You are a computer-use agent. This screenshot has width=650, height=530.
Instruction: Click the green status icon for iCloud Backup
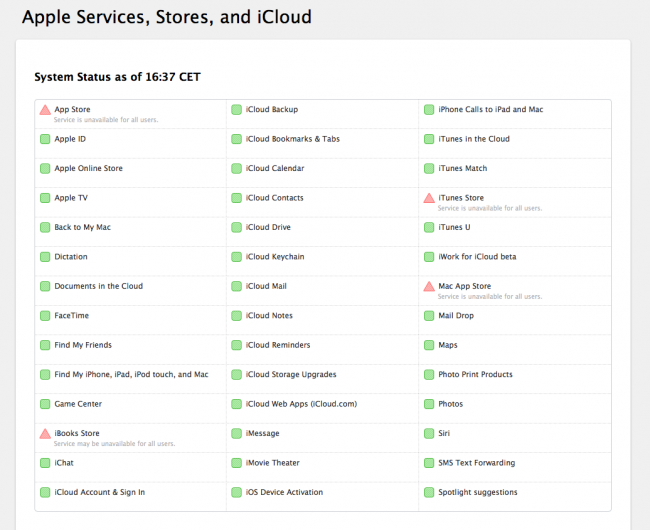[x=236, y=110]
